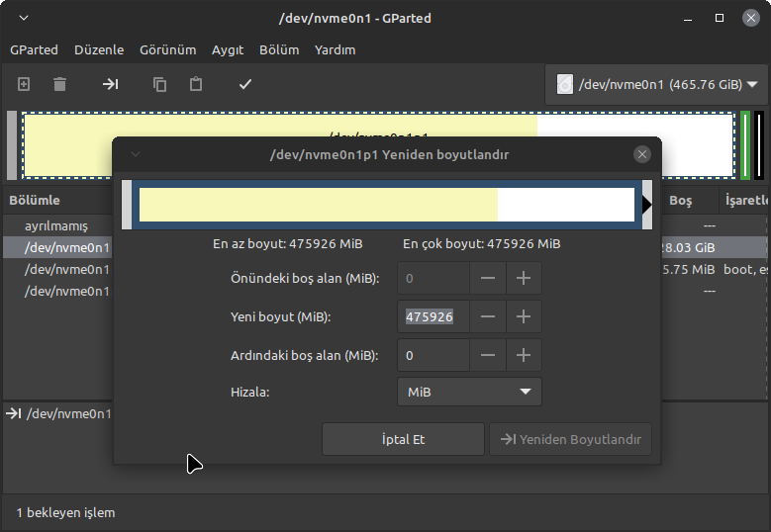This screenshot has width=771, height=532.
Task: Apply all operations with the checkmark icon
Action: point(245,84)
